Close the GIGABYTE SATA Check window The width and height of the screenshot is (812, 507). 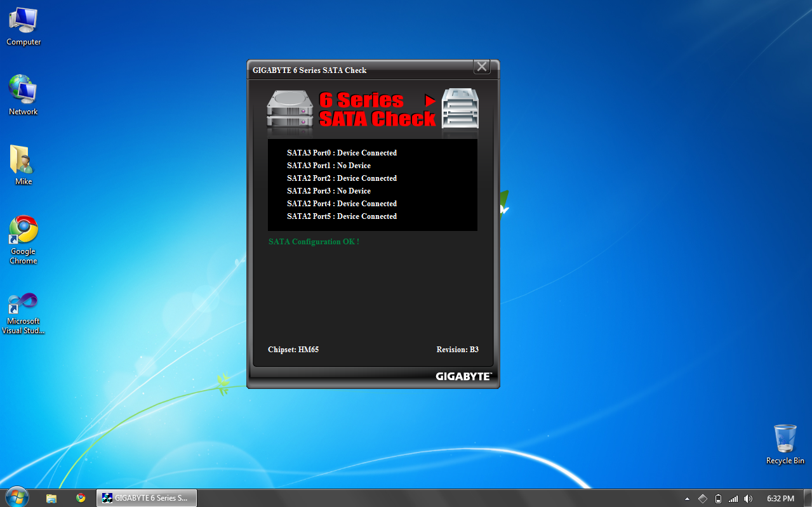point(482,66)
